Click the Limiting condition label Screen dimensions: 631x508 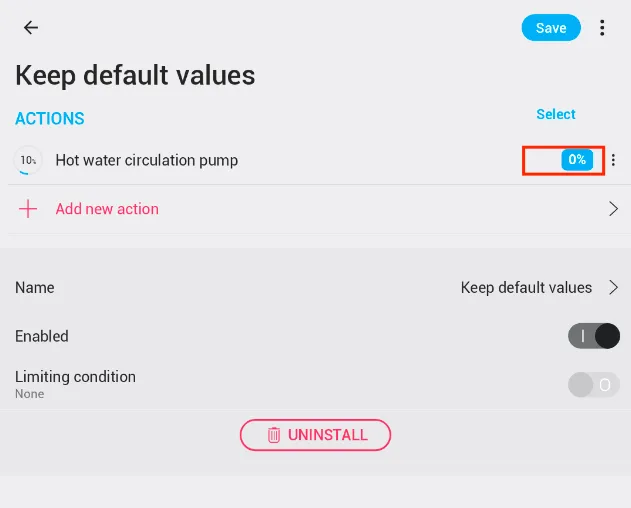tap(75, 377)
